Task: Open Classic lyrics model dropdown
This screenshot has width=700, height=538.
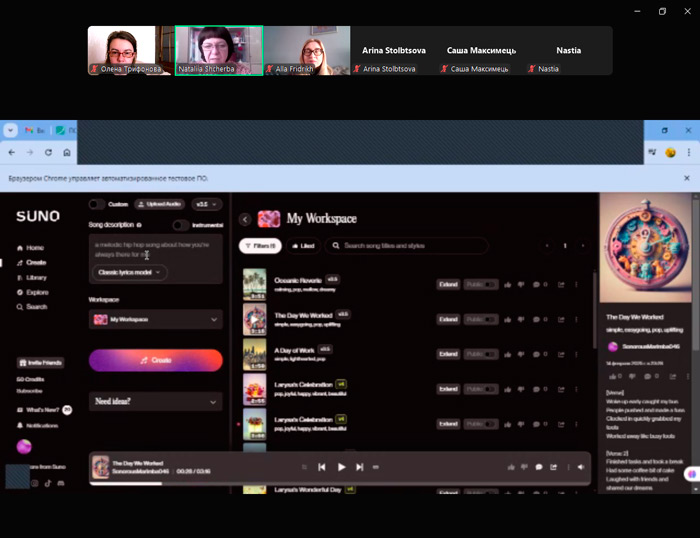Action: (x=130, y=272)
